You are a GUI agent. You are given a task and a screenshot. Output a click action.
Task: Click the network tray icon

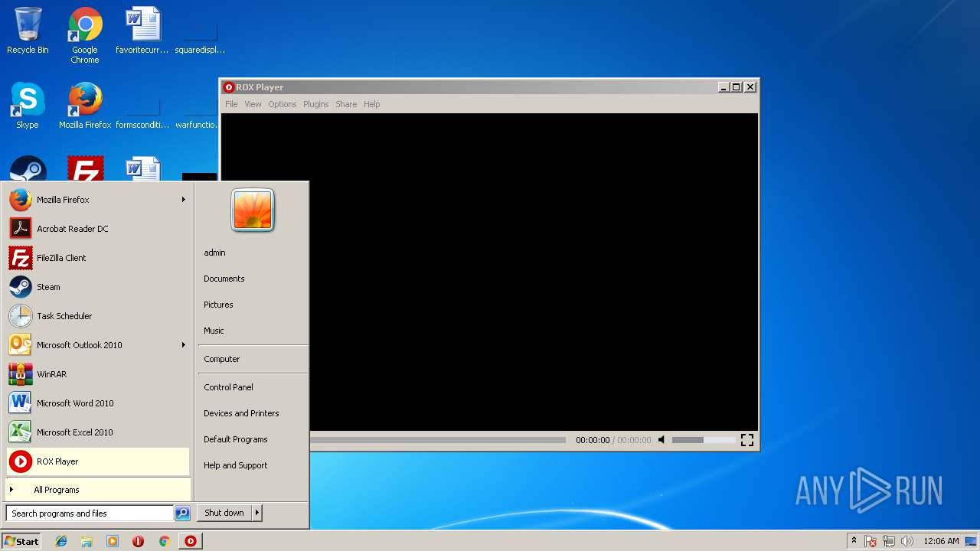click(x=889, y=541)
